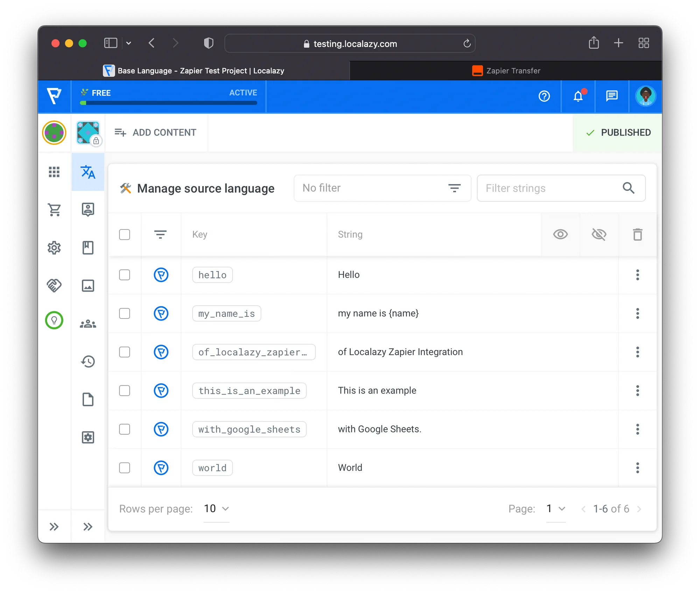Open the notifications bell icon
700x593 pixels.
(578, 96)
